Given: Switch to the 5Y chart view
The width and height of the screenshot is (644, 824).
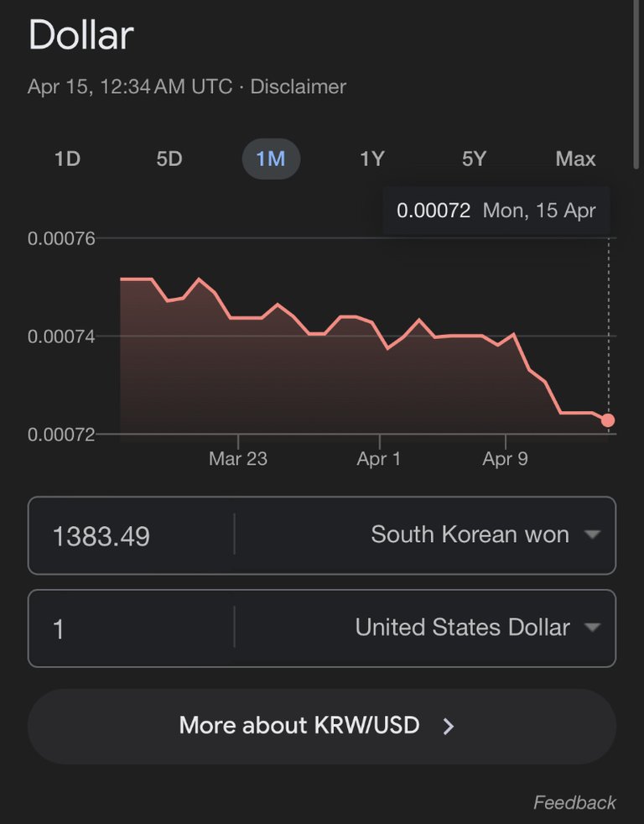Looking at the screenshot, I should 474,159.
